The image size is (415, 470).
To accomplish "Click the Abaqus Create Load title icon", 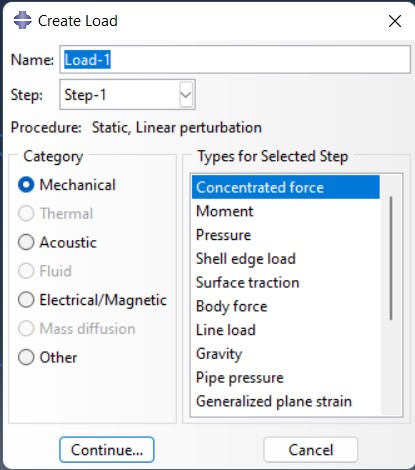I will click(22, 20).
